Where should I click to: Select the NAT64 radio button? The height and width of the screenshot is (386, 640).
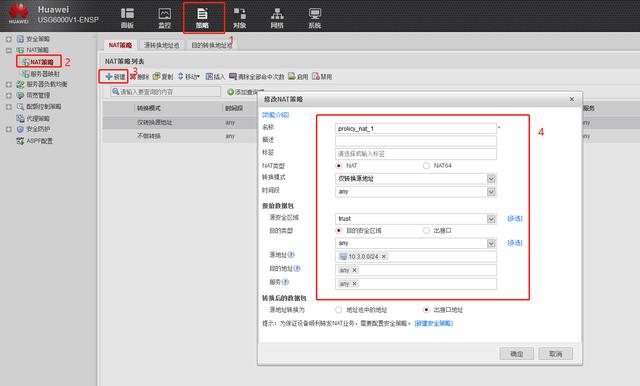coord(426,166)
